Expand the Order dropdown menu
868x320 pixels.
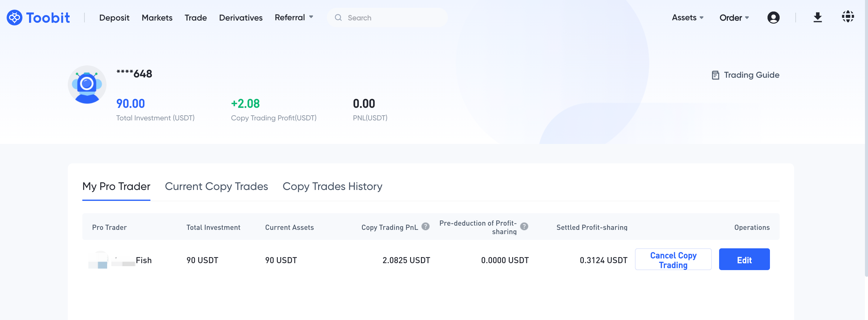click(x=734, y=18)
